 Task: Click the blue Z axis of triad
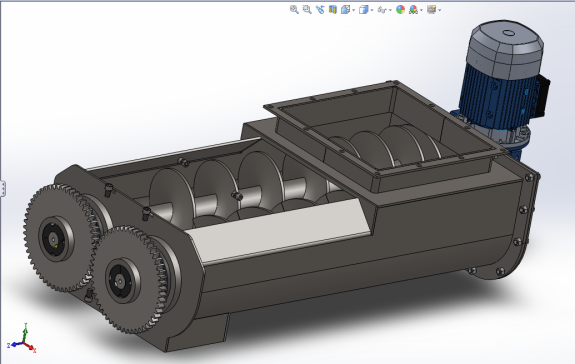point(15,345)
